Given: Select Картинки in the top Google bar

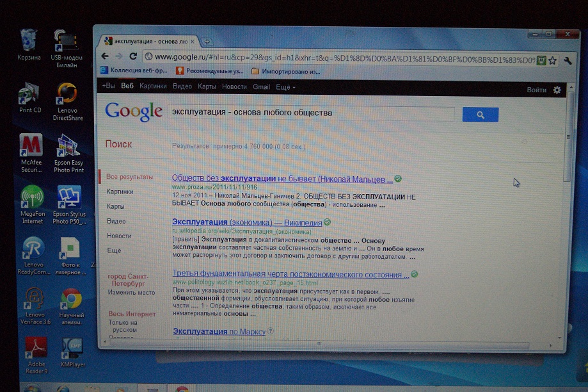Looking at the screenshot, I should pos(153,86).
